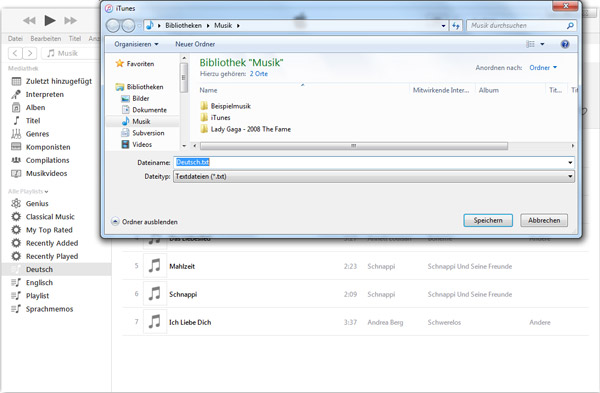Open the Musik media picker in iTunes
This screenshot has height=393, width=600.
(71, 53)
